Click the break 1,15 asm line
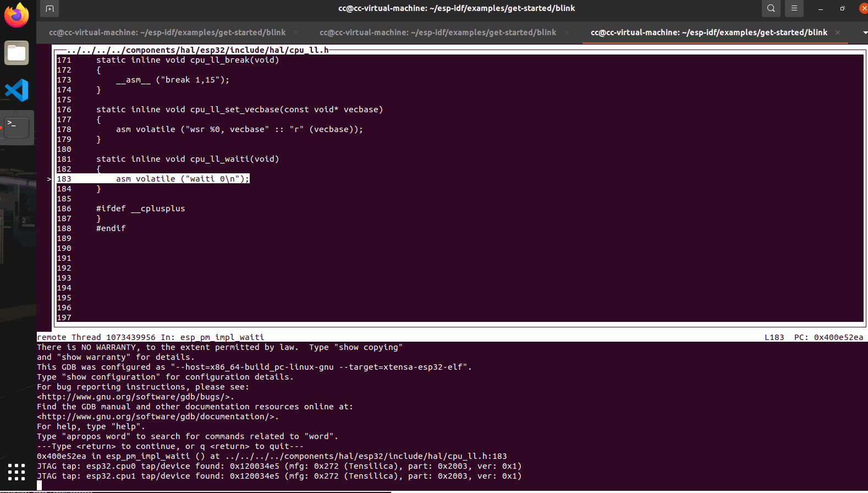Viewport: 868px width, 493px height. click(173, 80)
